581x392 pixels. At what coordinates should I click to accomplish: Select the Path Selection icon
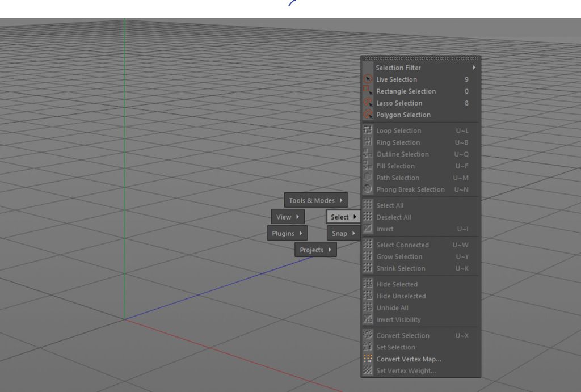[368, 178]
